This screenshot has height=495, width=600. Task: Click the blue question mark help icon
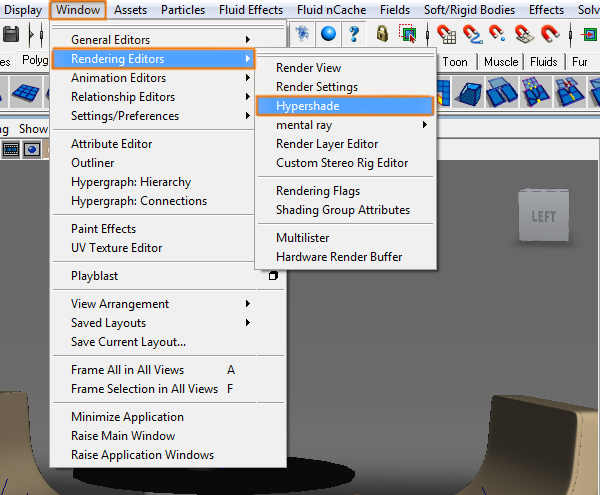(354, 34)
